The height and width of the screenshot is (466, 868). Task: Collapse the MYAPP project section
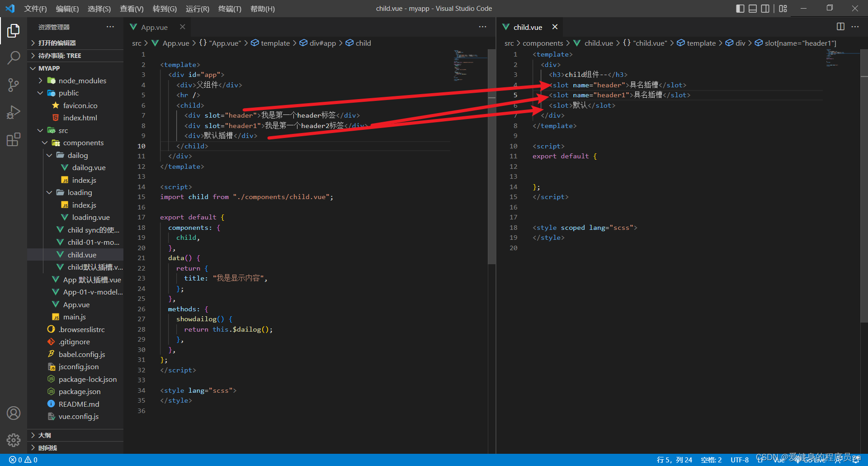click(x=75, y=68)
